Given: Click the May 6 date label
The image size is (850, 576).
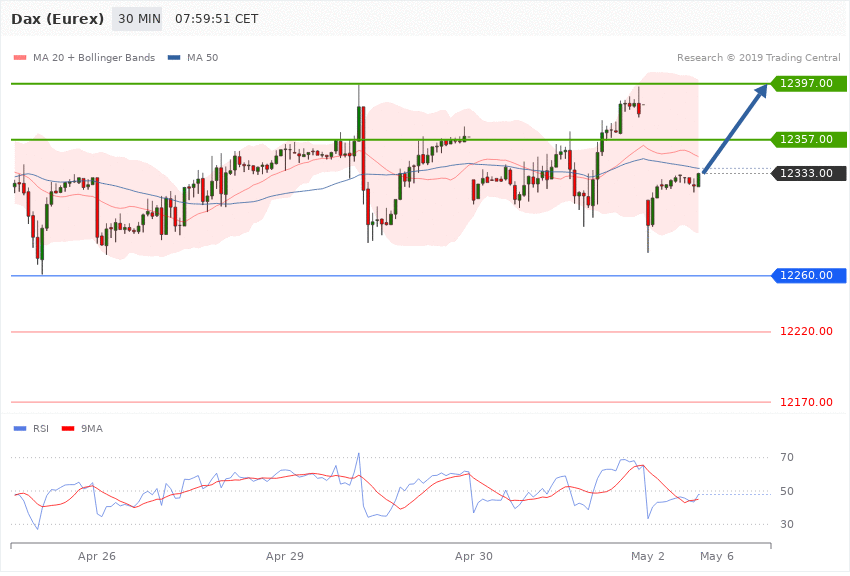Looking at the screenshot, I should (717, 556).
